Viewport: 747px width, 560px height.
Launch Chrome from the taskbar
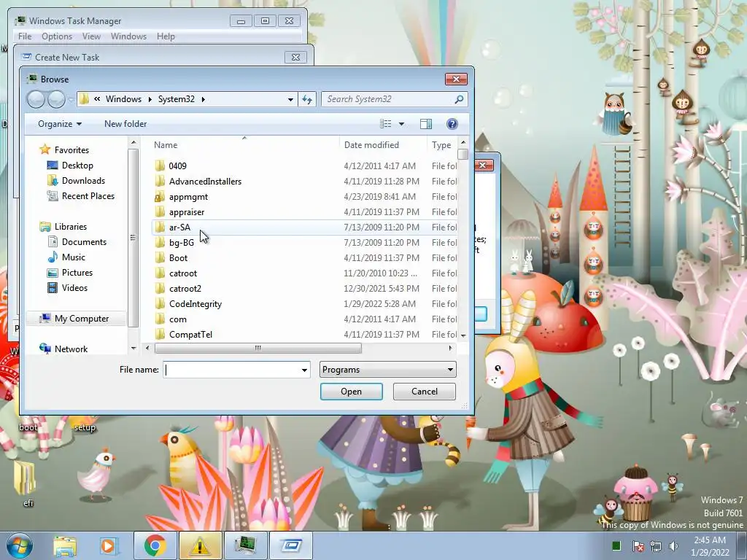click(155, 545)
